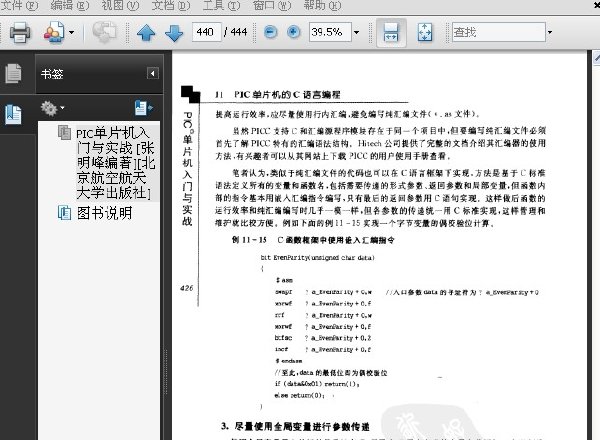Go to previous page with the up arrow
The height and width of the screenshot is (440, 600).
(x=146, y=33)
